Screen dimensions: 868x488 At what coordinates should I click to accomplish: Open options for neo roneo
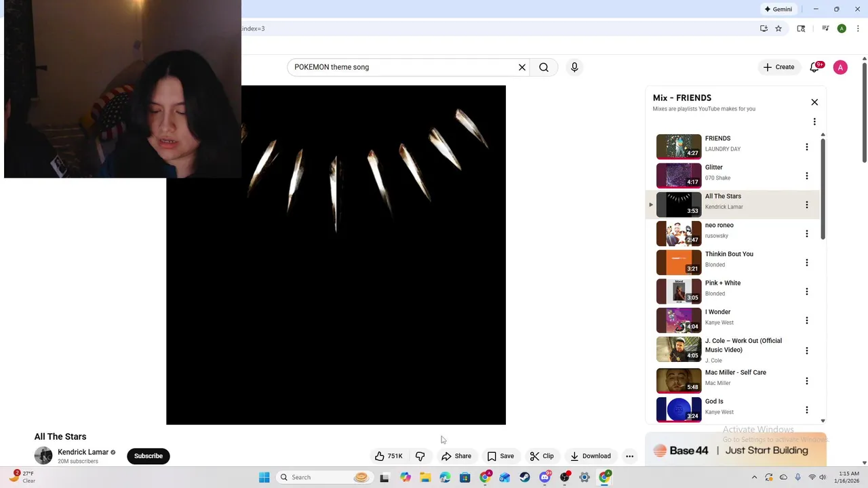[x=806, y=234]
